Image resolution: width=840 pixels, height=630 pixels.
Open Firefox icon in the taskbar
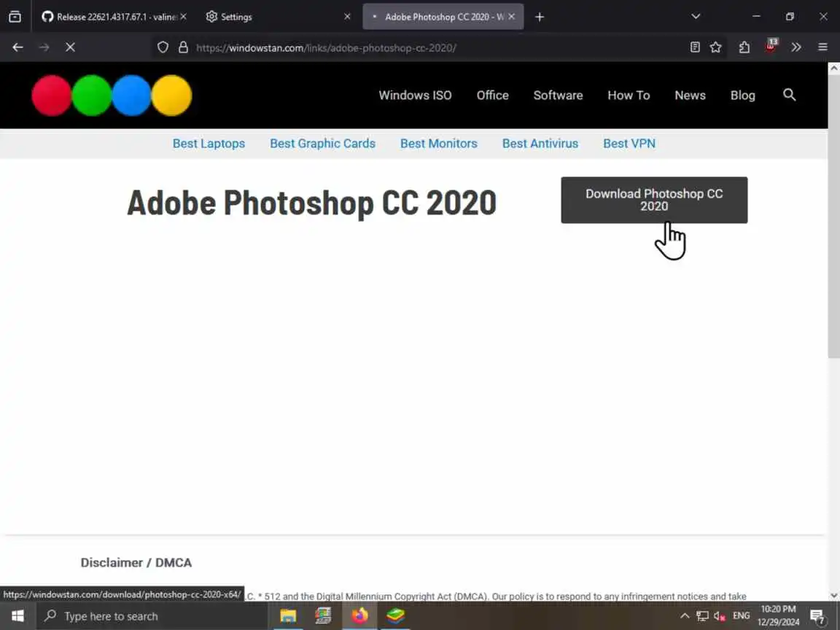point(359,616)
